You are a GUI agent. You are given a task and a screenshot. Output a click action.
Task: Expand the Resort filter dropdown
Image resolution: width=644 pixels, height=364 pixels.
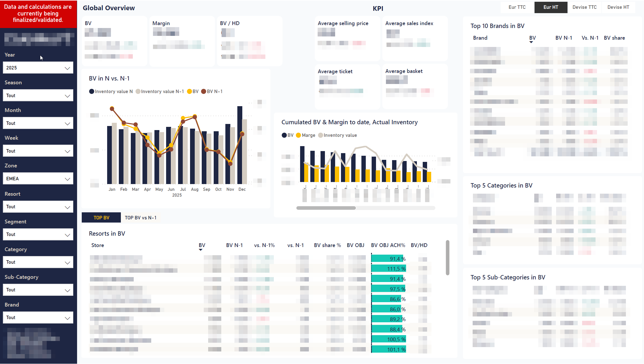pyautogui.click(x=38, y=206)
